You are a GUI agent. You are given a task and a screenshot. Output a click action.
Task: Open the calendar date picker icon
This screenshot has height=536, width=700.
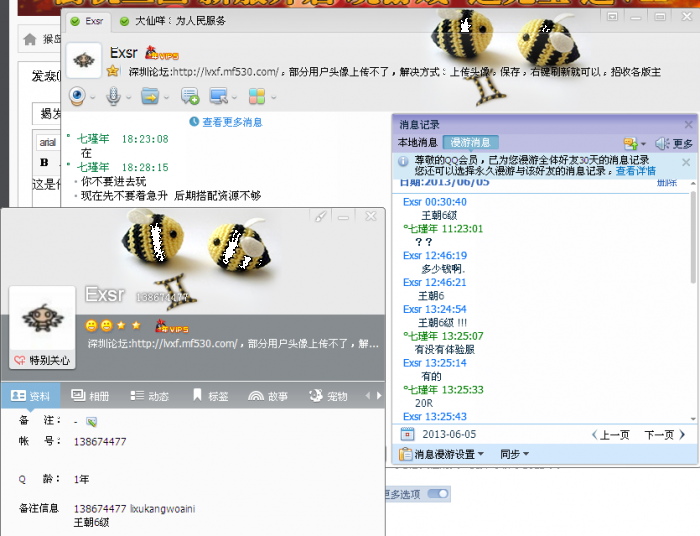pyautogui.click(x=407, y=434)
